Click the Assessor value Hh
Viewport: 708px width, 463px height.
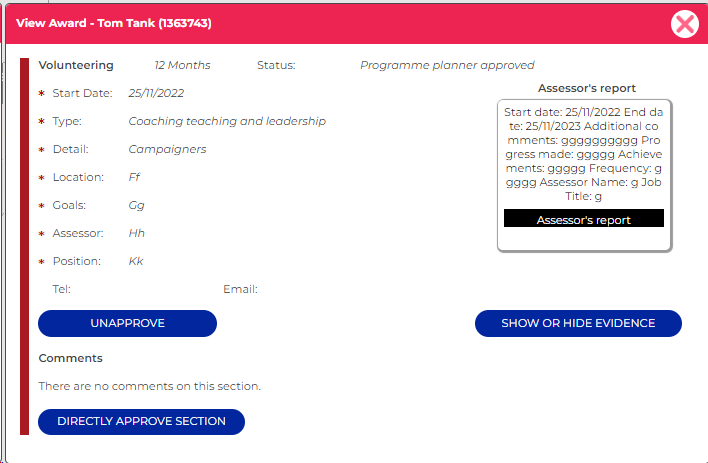coord(137,233)
